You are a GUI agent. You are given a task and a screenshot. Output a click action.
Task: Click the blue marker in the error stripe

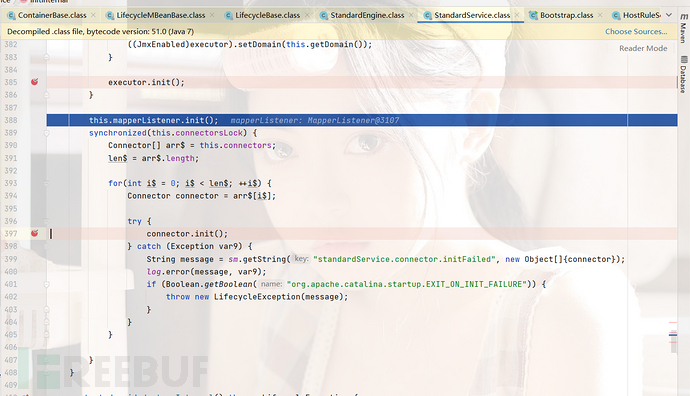673,335
